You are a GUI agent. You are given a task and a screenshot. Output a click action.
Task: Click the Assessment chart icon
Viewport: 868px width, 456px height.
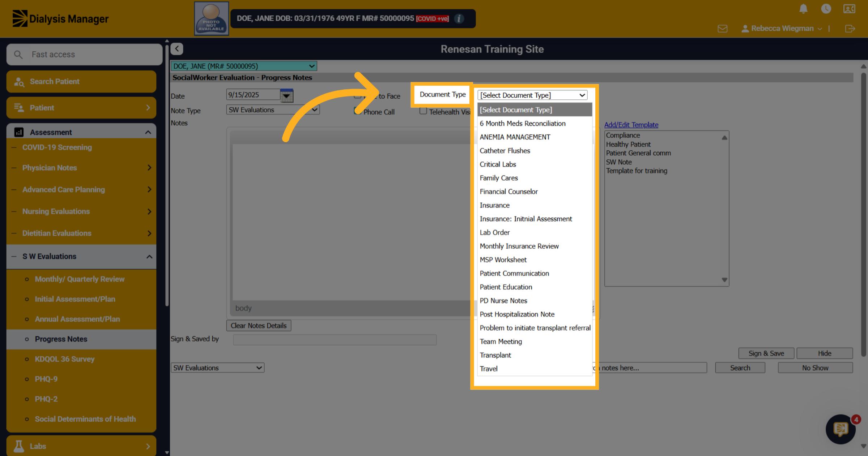point(19,132)
